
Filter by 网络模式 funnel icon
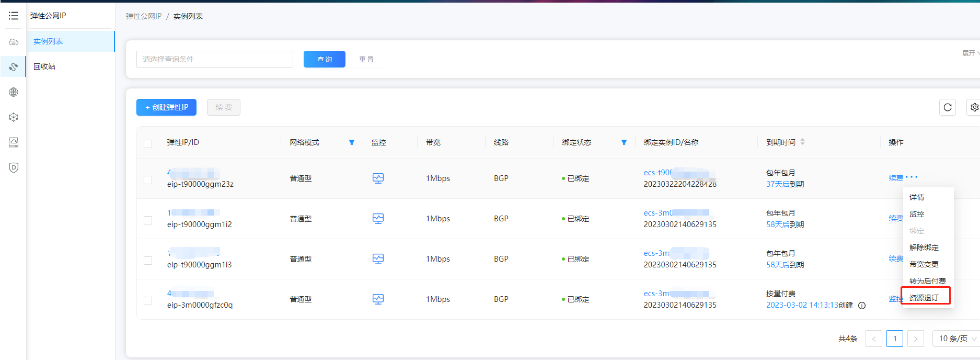[x=352, y=142]
